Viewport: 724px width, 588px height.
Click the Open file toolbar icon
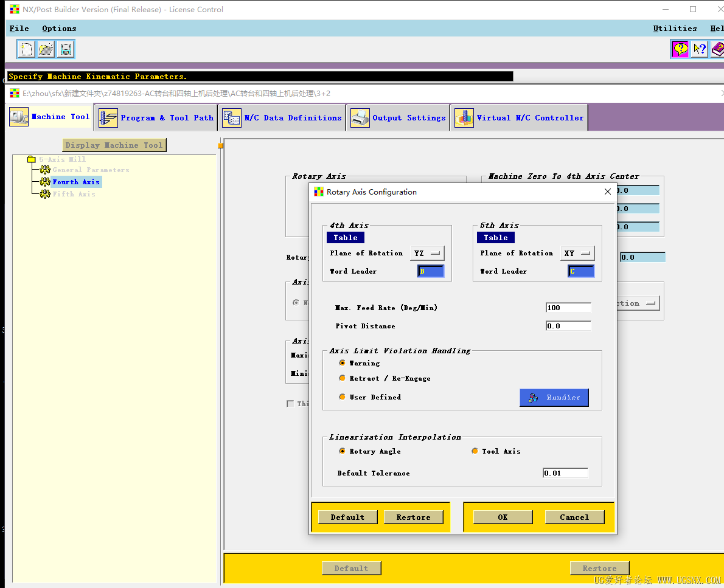pyautogui.click(x=46, y=49)
